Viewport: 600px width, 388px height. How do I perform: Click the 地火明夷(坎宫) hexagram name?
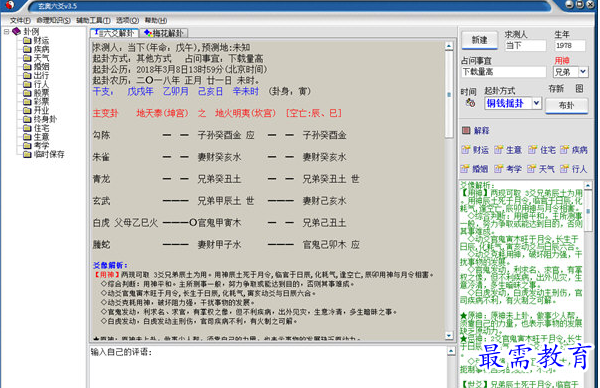pos(245,113)
